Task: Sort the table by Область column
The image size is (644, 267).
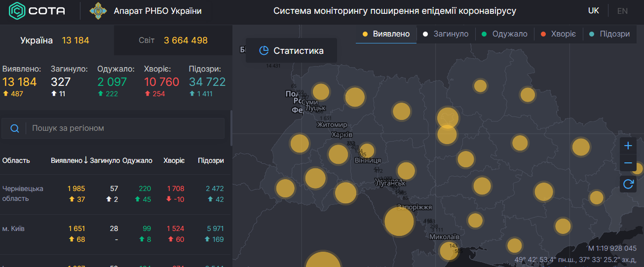Action: coord(16,160)
